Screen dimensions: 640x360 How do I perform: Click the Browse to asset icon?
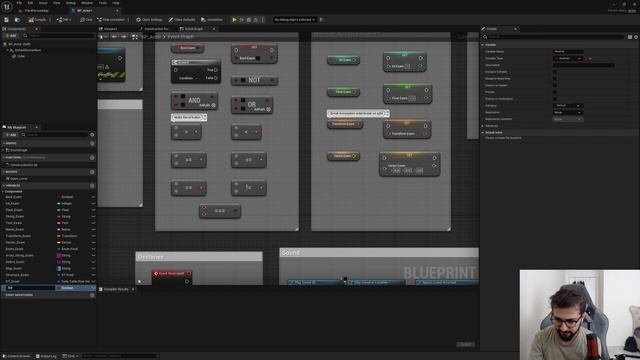tap(17, 20)
